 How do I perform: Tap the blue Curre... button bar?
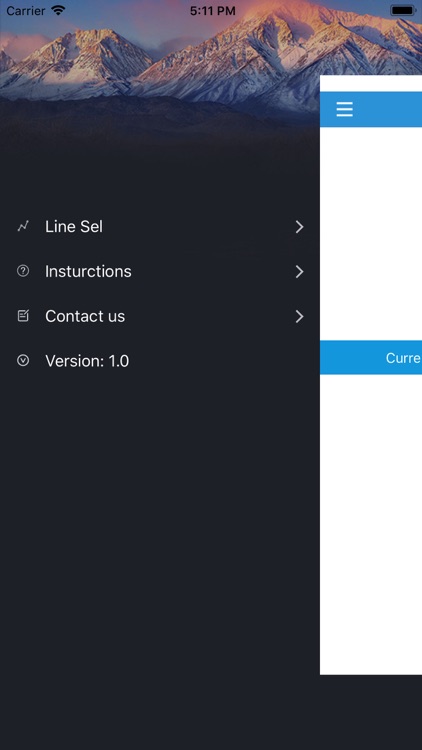[x=371, y=358]
